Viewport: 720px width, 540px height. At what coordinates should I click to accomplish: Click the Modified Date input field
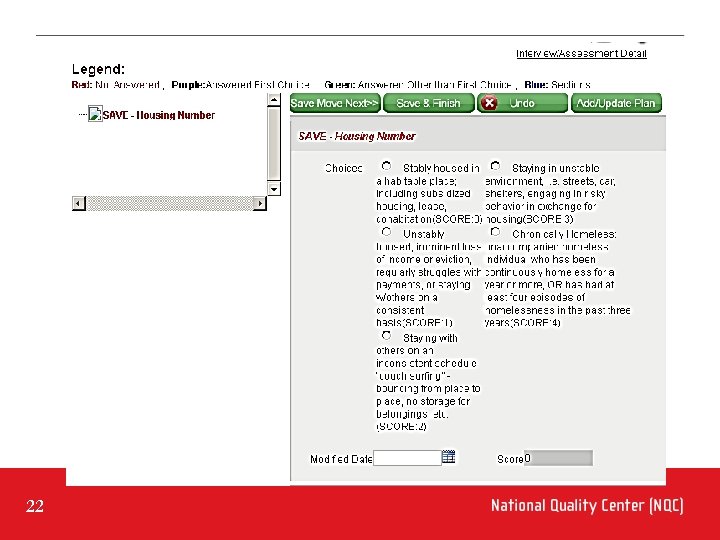(407, 458)
